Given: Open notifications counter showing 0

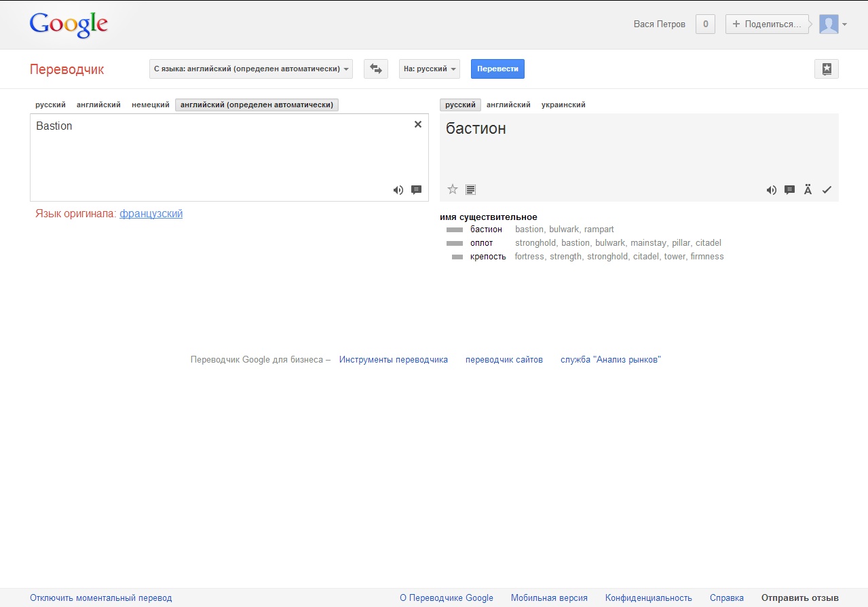Looking at the screenshot, I should (705, 24).
